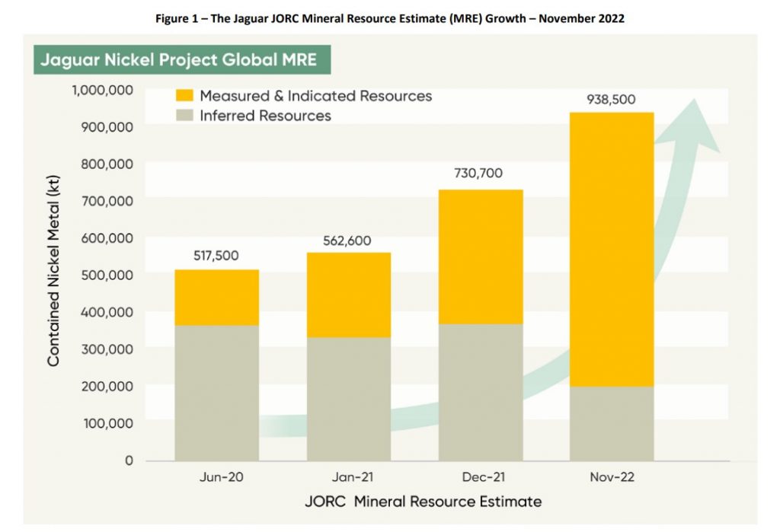Click the Dec-21 axis label
Image resolution: width=780 pixels, height=532 pixels.
pos(484,477)
